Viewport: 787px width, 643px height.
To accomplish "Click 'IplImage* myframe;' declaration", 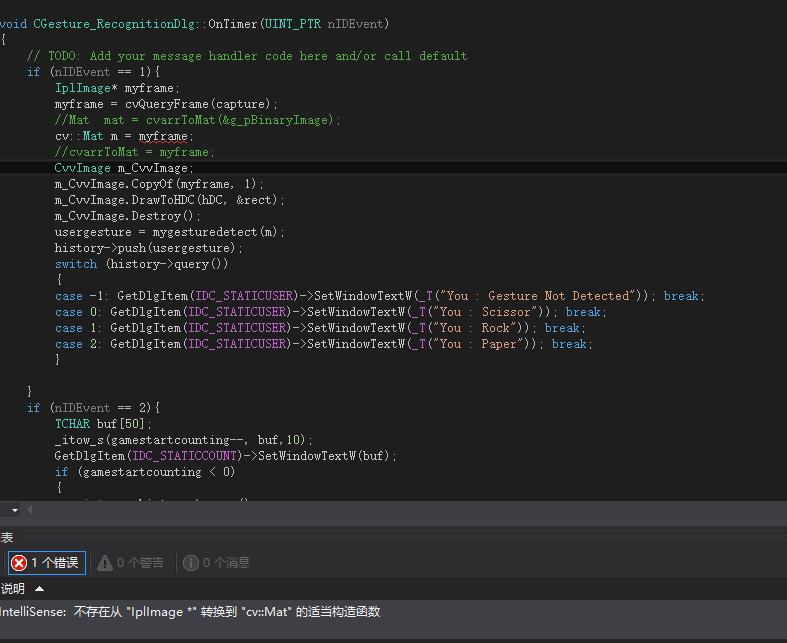I will point(117,88).
